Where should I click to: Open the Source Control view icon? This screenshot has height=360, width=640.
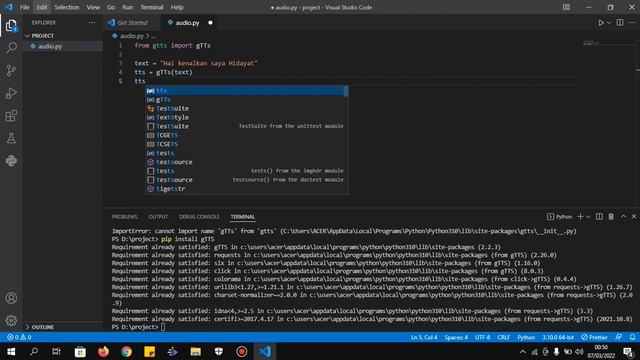11,71
